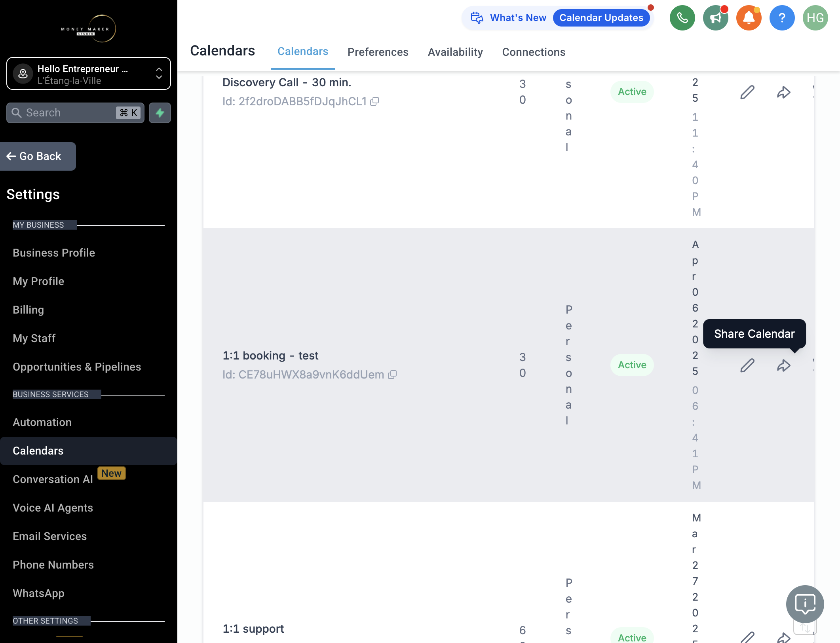Share the Discovery Call calendar via arrow icon
The height and width of the screenshot is (643, 840).
pyautogui.click(x=783, y=92)
